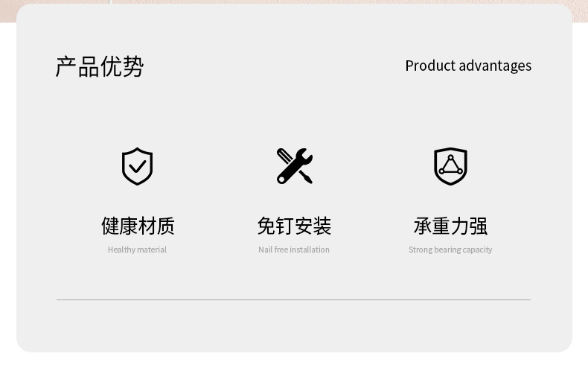
Task: Click the 产品优势 title
Action: point(100,66)
